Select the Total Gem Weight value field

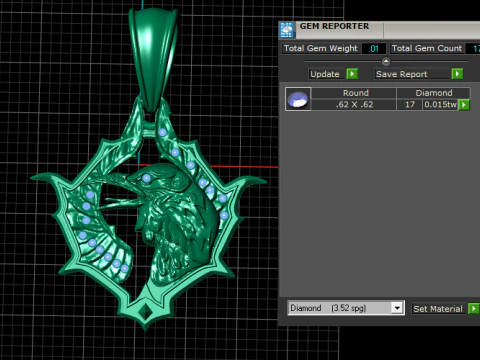374,49
